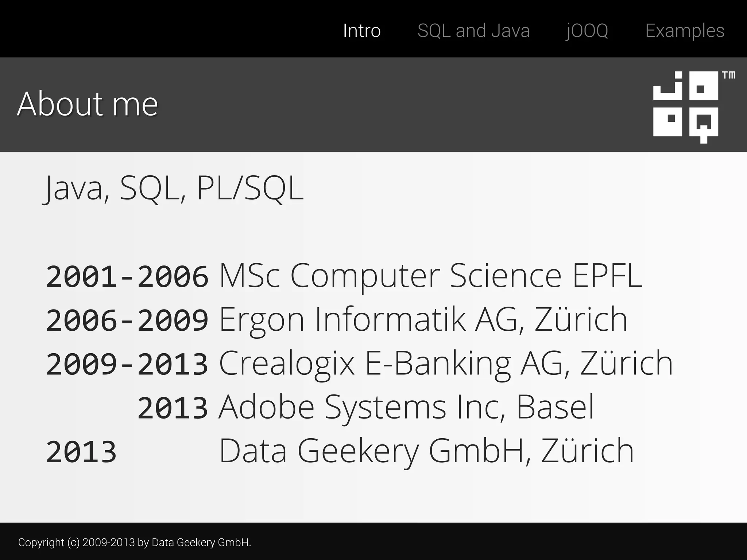Click Adobe Systems Inc, Basel entry

406,408
